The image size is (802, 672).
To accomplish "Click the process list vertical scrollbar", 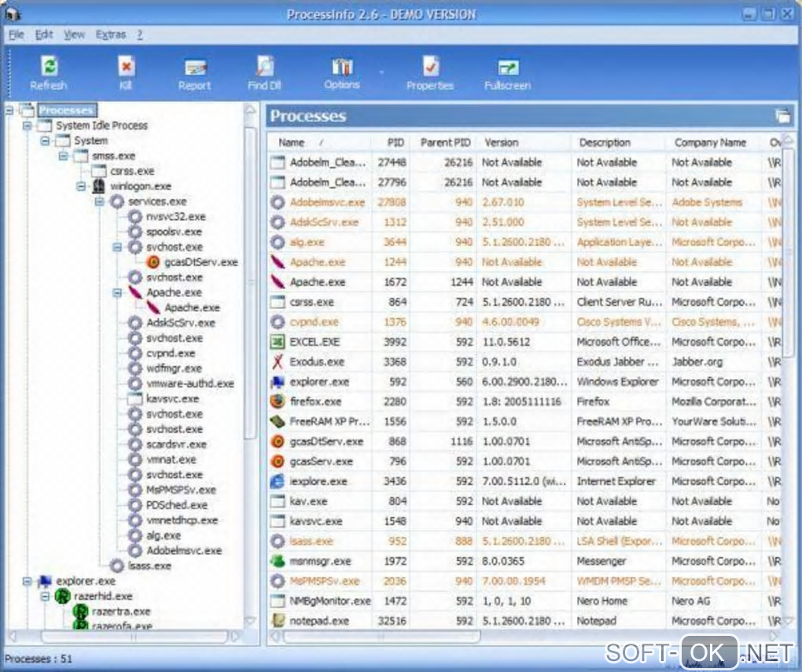I will coord(788,253).
